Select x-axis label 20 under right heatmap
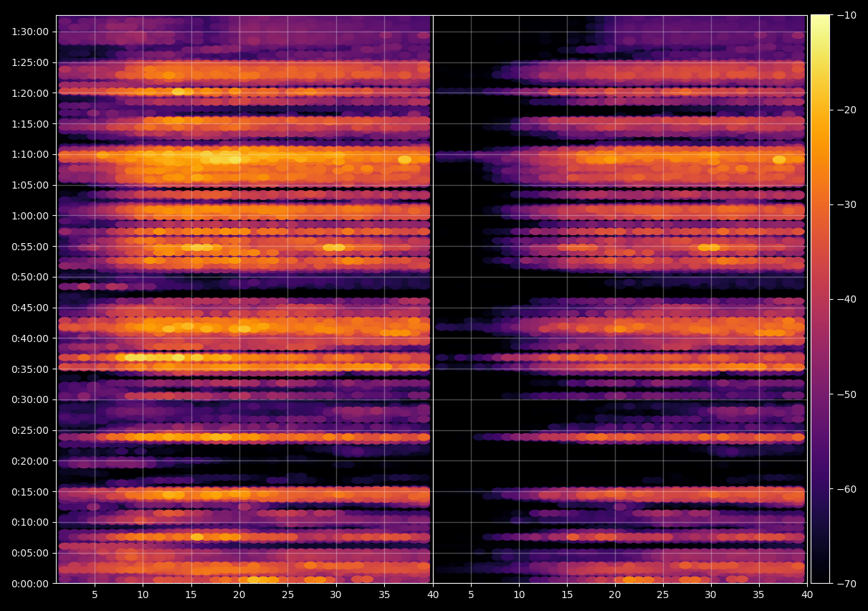Screen dimensions: 868x611 [x=615, y=595]
